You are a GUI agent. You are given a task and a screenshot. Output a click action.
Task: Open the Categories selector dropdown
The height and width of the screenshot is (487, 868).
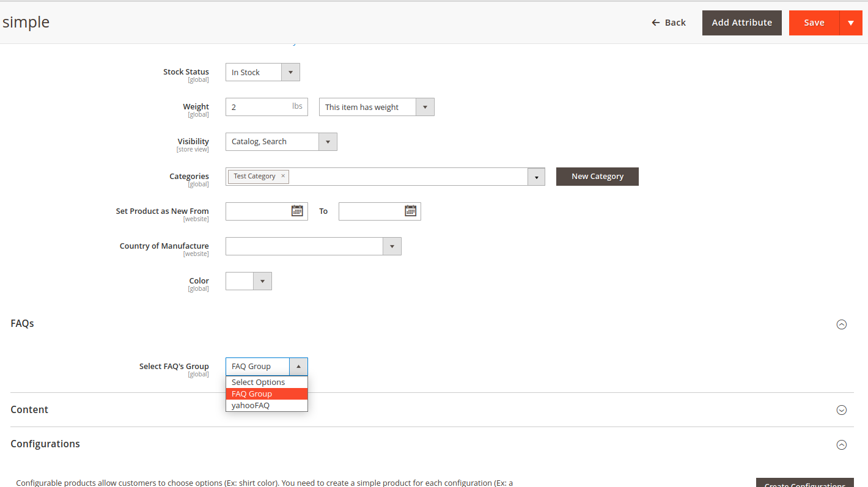click(x=536, y=176)
